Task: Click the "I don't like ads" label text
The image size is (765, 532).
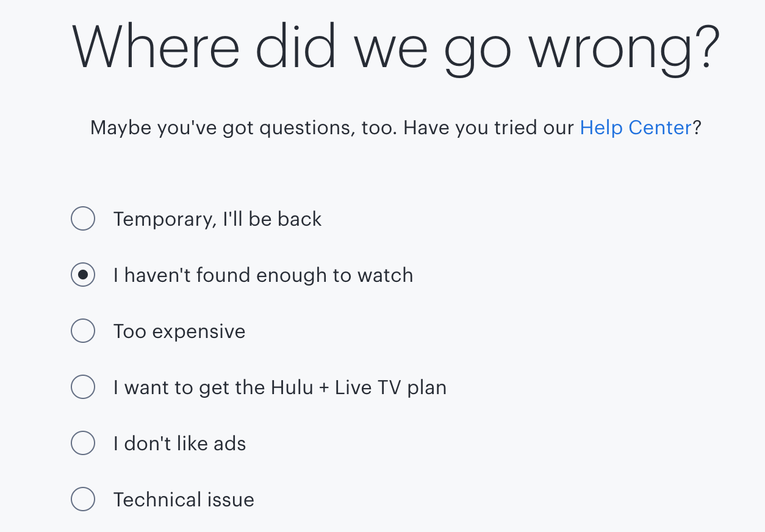Action: coord(179,444)
